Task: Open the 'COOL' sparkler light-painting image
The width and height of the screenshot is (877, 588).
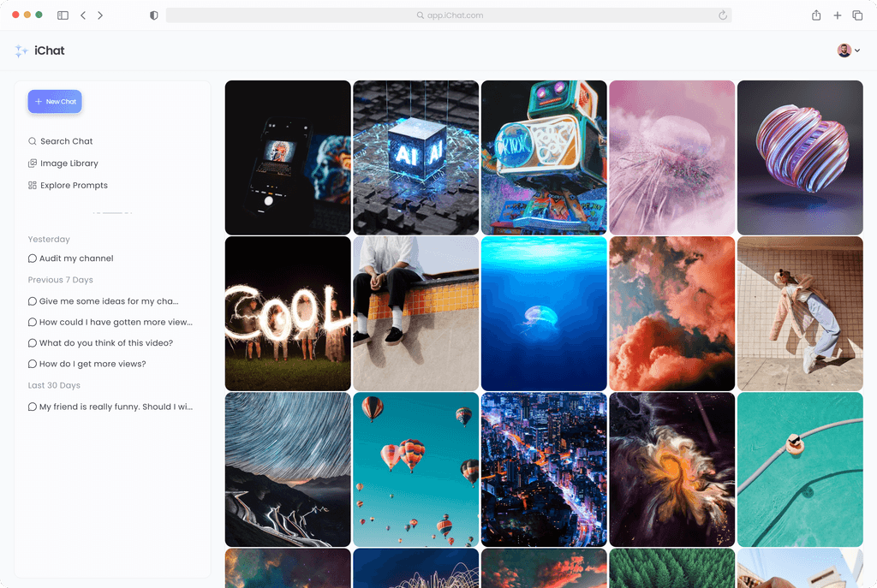Action: [288, 313]
